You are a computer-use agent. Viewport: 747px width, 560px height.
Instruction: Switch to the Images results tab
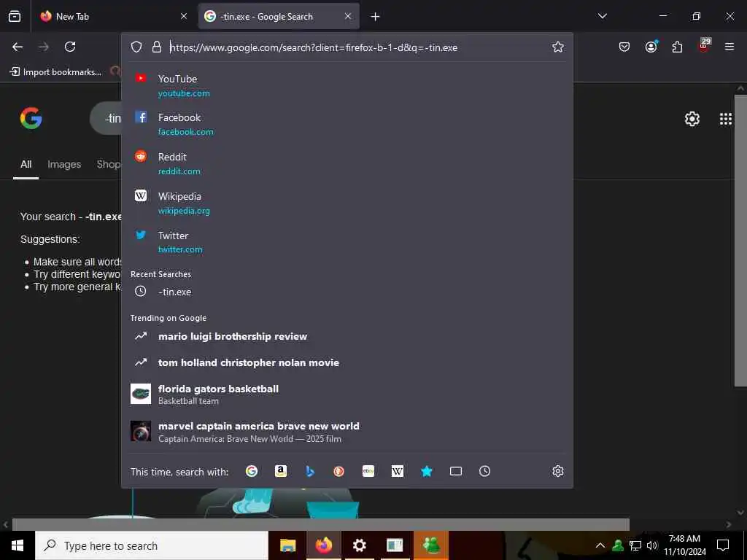click(x=64, y=164)
